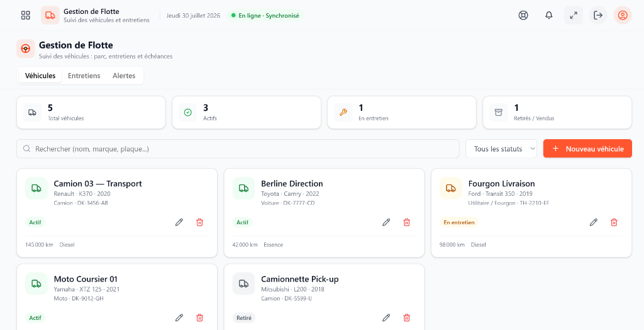644x330 pixels.
Task: Click the Retiré badge on Camionnette Pick-up
Action: pos(244,317)
